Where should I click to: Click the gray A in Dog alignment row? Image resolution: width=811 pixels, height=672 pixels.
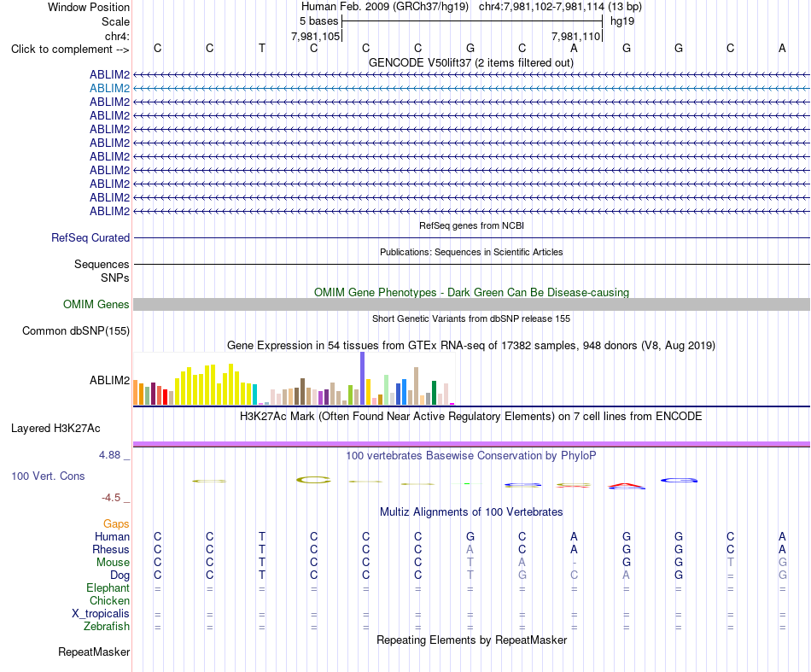[627, 575]
